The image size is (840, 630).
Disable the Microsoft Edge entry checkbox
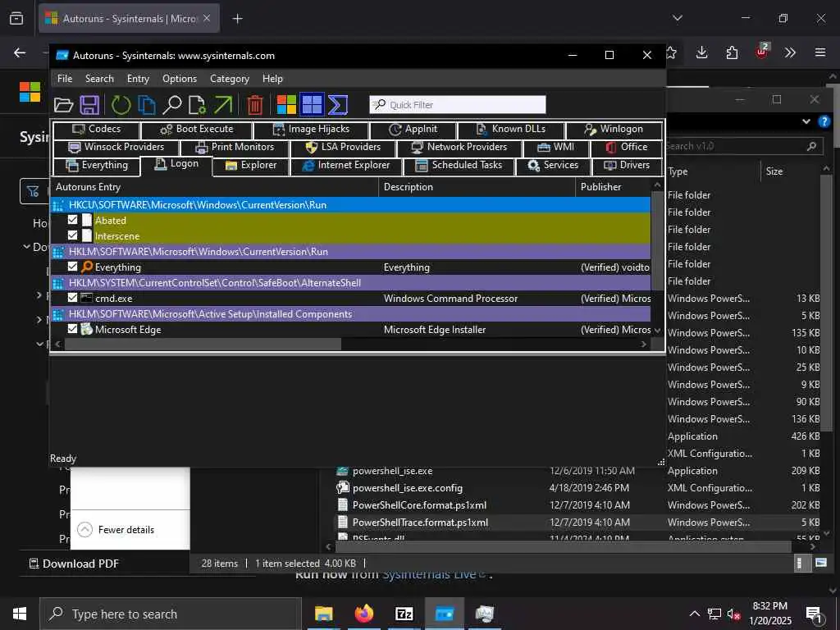tap(73, 329)
